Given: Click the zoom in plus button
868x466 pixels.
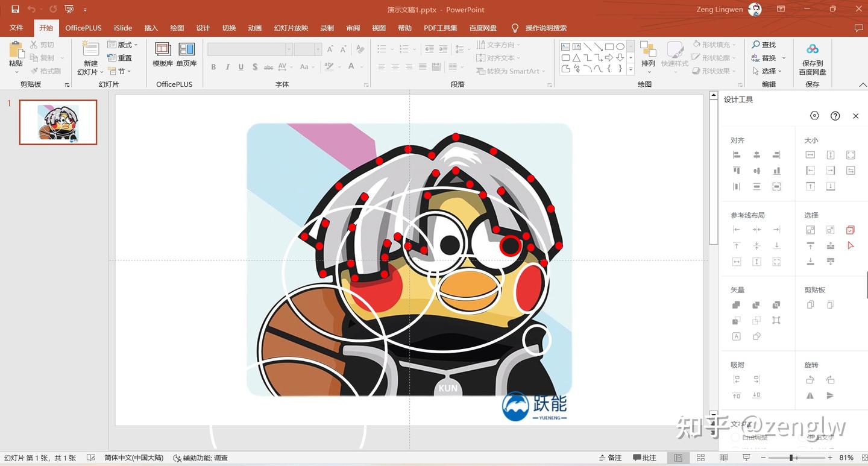Looking at the screenshot, I should pyautogui.click(x=829, y=458).
